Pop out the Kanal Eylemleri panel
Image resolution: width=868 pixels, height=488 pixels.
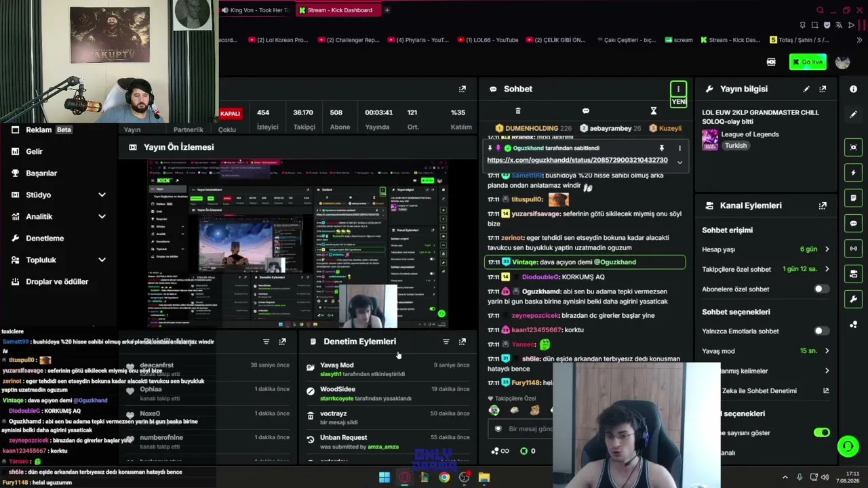(823, 205)
